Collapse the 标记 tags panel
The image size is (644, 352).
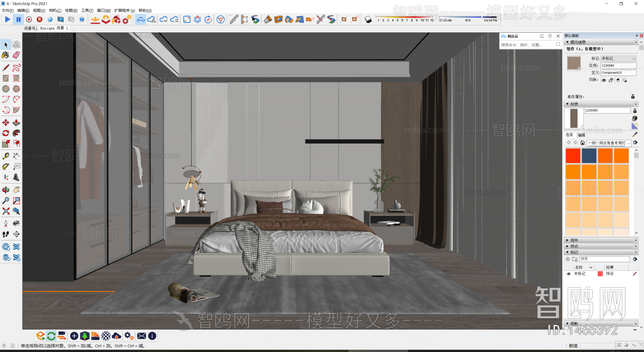pyautogui.click(x=568, y=252)
